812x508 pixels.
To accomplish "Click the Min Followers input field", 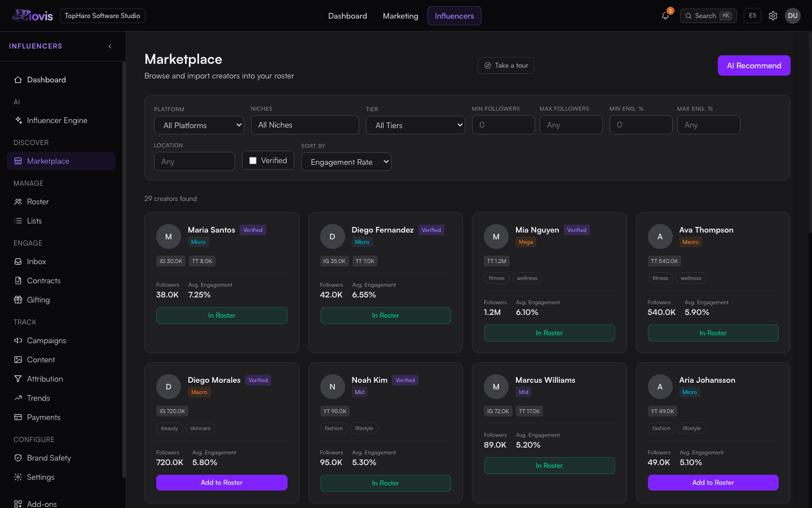I will pos(504,125).
